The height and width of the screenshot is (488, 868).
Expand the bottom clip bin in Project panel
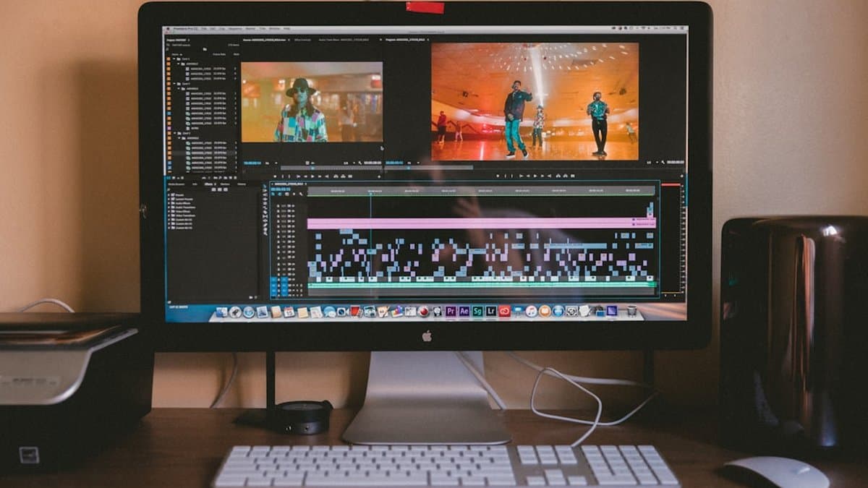tap(176, 133)
